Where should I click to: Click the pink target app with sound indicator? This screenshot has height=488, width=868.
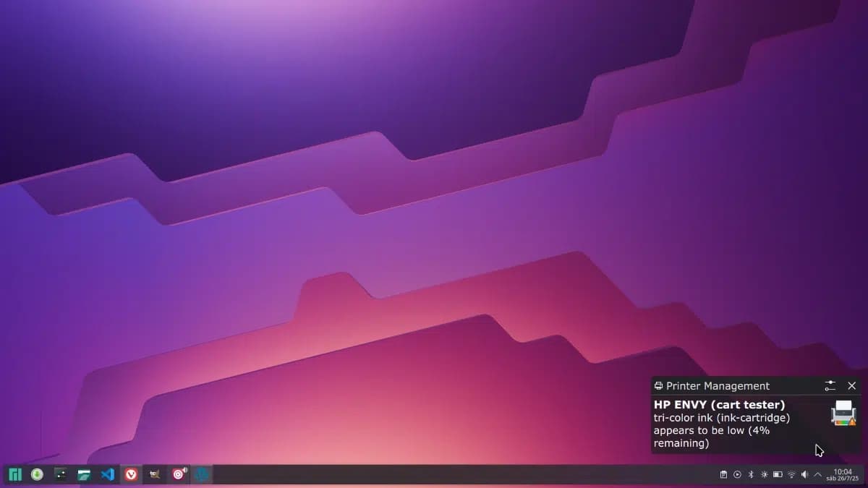pos(179,475)
